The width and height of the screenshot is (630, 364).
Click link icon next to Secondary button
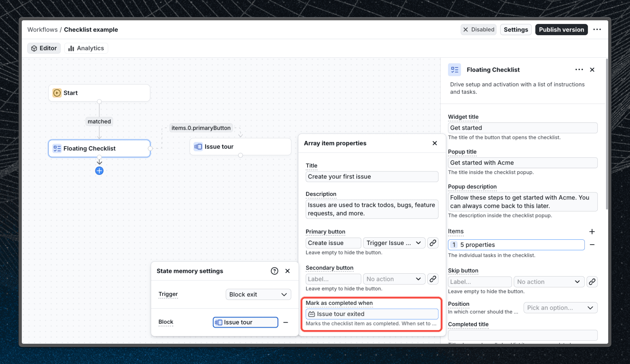[x=433, y=279]
